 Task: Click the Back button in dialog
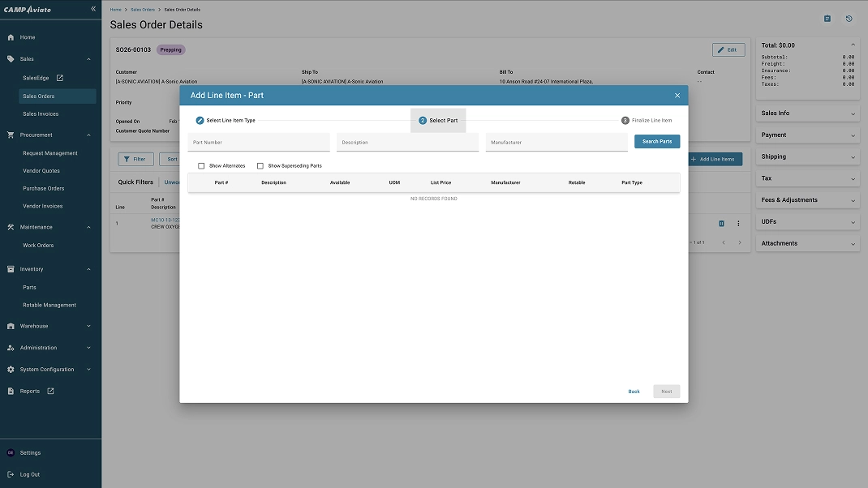pyautogui.click(x=634, y=392)
